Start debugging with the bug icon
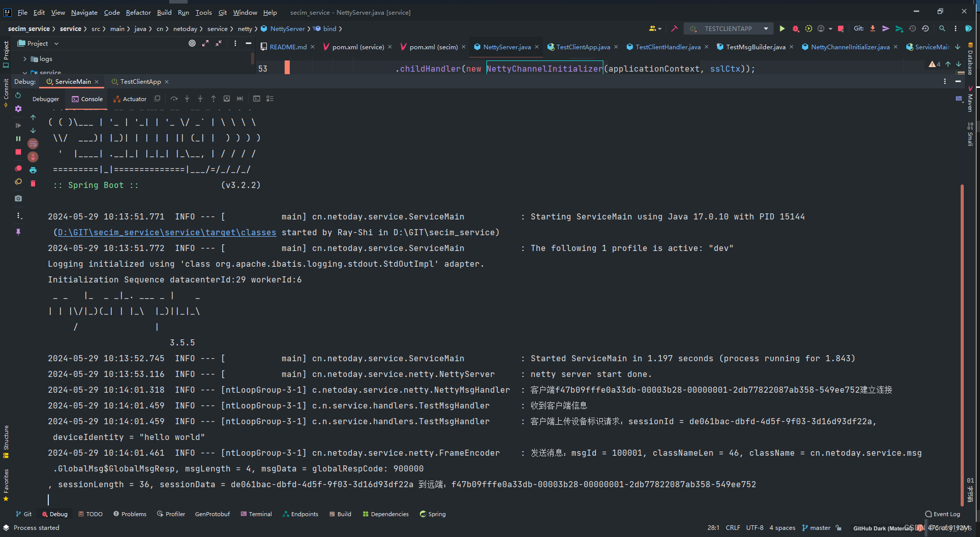The width and height of the screenshot is (980, 537). point(795,29)
